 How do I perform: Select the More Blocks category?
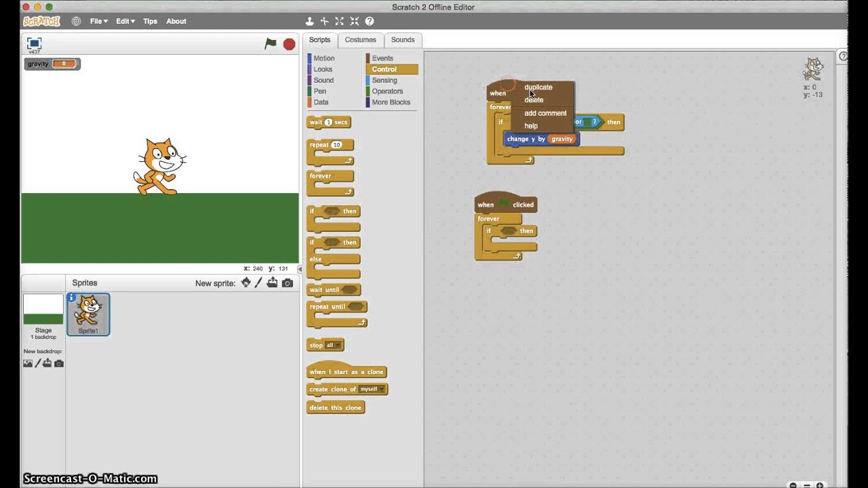click(391, 102)
